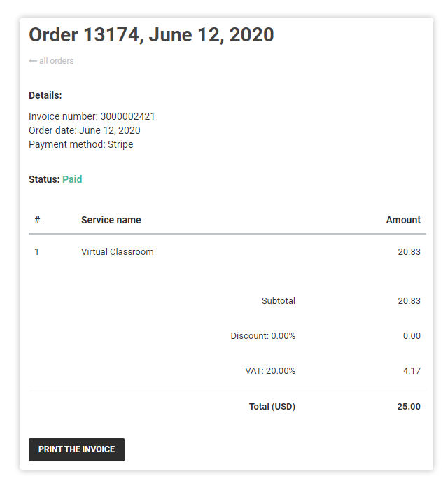Click the Subtotal value 20.83
The height and width of the screenshot is (488, 448).
pos(409,301)
